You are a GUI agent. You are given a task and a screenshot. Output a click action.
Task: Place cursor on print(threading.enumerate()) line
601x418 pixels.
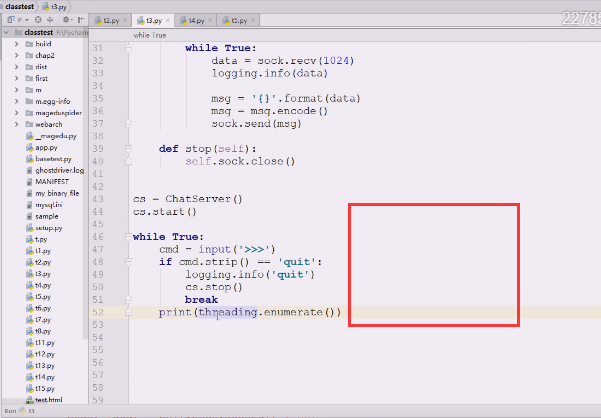click(250, 313)
